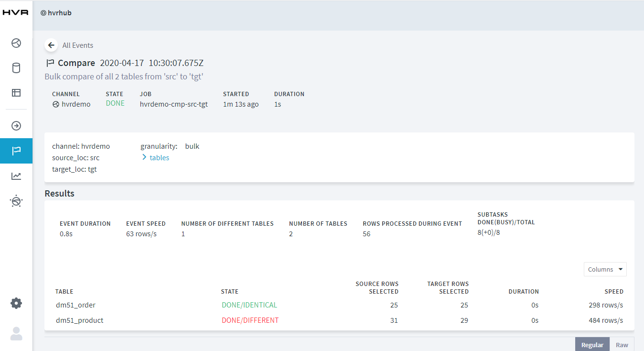Open the jobs arrow-circle icon in sidebar
The width and height of the screenshot is (644, 351).
(16, 126)
